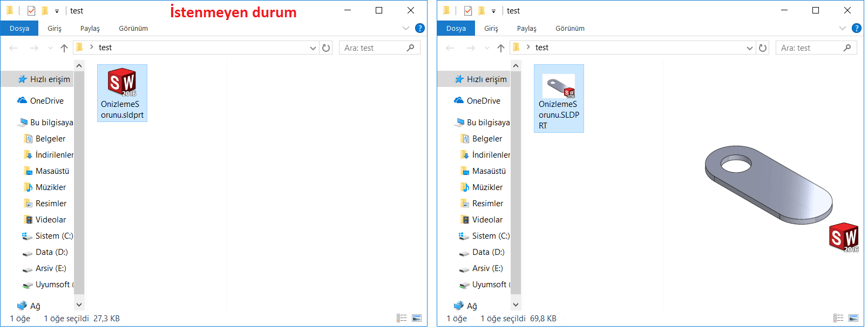The image size is (868, 331).
Task: Click the help icon in the left window
Action: click(x=420, y=28)
